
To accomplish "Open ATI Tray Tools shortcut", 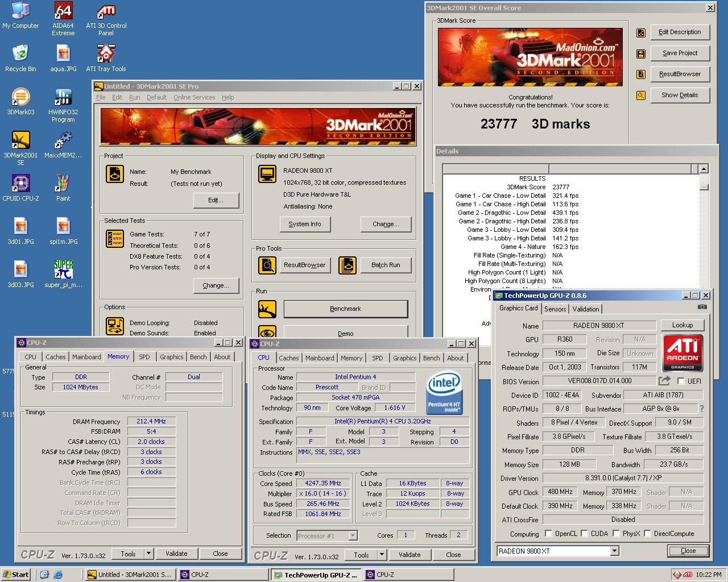I will pyautogui.click(x=106, y=59).
